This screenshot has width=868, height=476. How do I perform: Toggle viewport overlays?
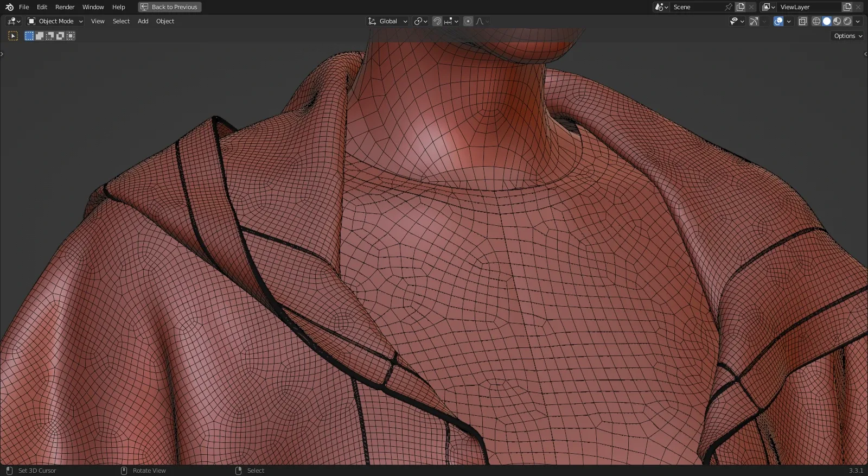[x=778, y=21]
